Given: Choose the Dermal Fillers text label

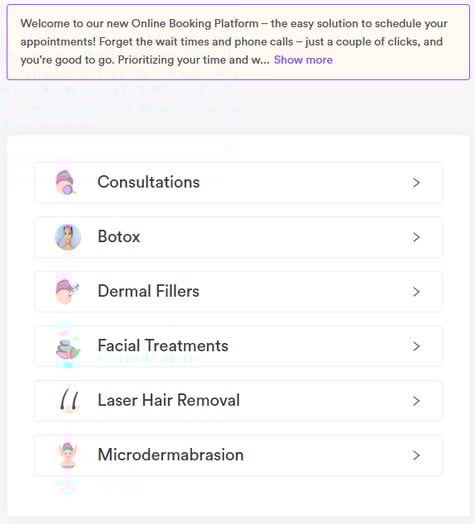Looking at the screenshot, I should [148, 291].
